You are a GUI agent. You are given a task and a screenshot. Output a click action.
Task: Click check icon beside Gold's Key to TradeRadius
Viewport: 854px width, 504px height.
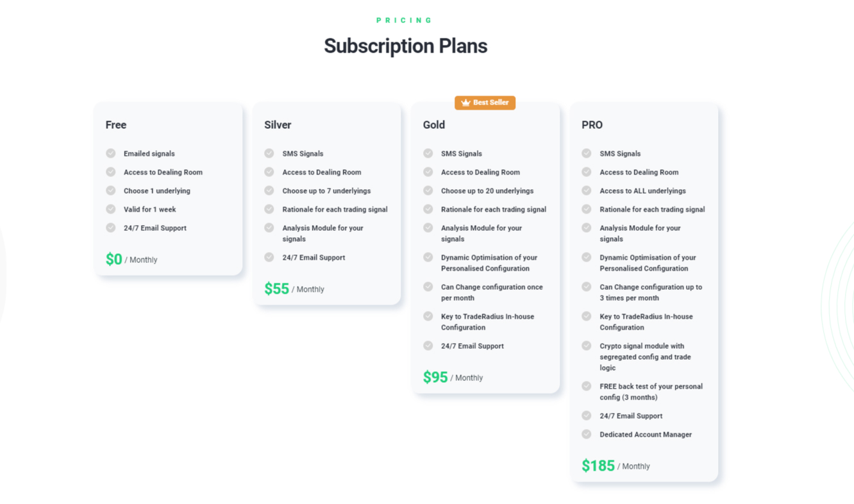click(428, 316)
